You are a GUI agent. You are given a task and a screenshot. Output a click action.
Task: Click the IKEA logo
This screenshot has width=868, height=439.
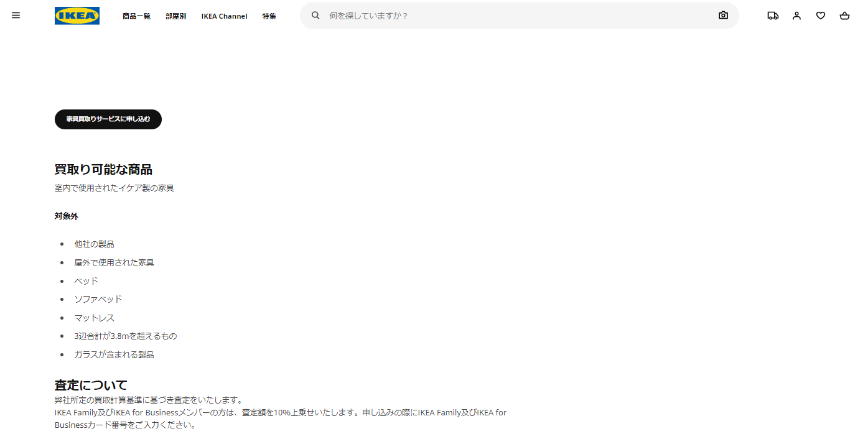77,16
